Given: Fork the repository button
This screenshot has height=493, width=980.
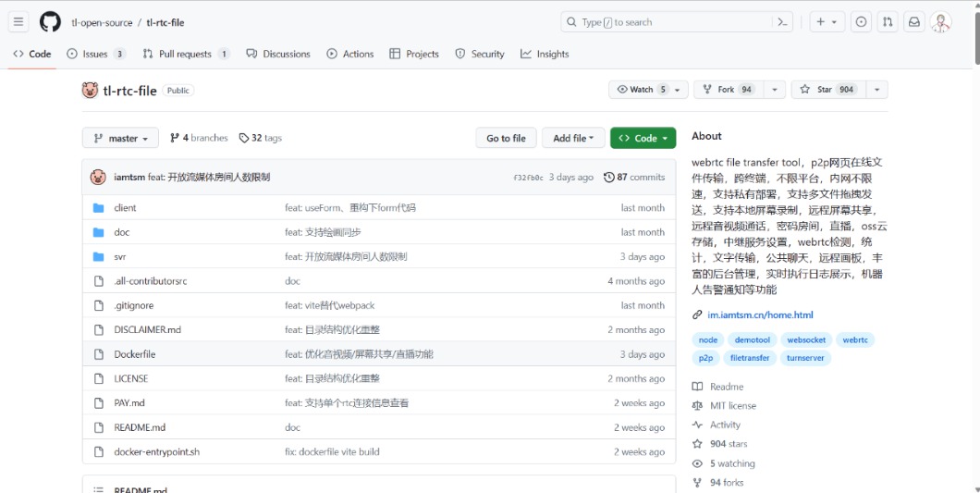Looking at the screenshot, I should 729,90.
